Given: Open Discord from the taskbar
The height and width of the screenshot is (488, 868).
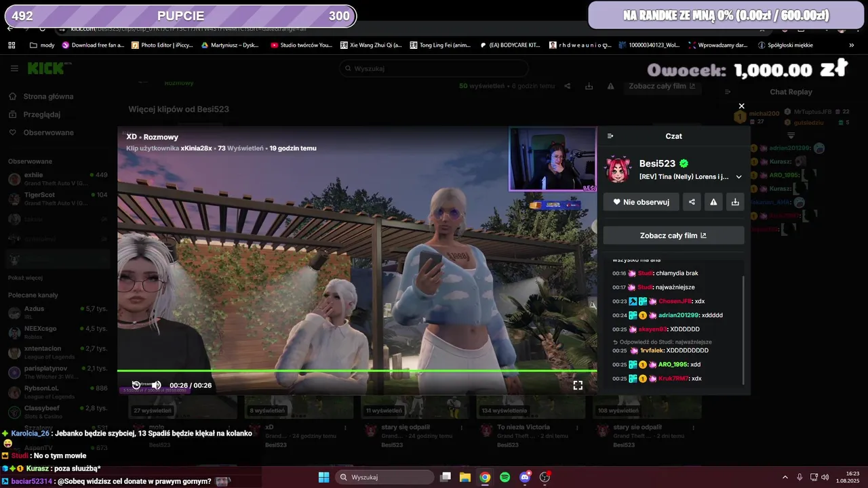Looking at the screenshot, I should (x=524, y=477).
